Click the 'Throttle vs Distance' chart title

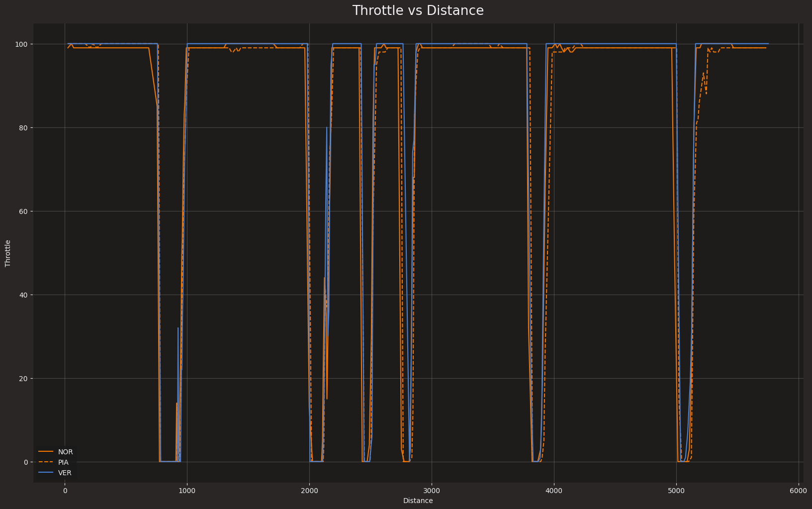click(x=418, y=11)
